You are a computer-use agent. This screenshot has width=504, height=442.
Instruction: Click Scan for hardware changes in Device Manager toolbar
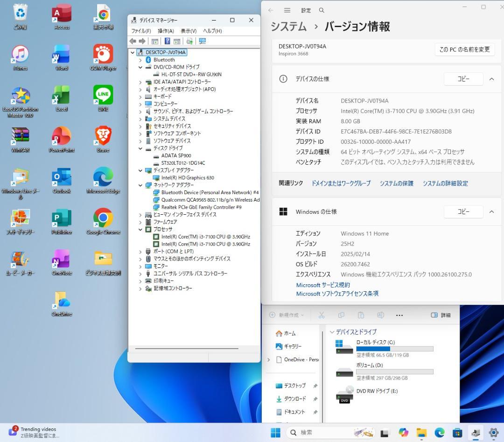190,41
